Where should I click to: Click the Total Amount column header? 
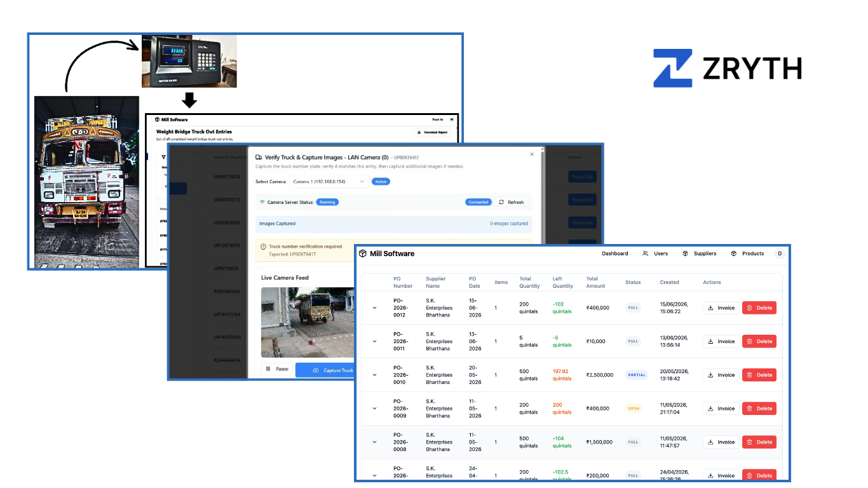[596, 282]
